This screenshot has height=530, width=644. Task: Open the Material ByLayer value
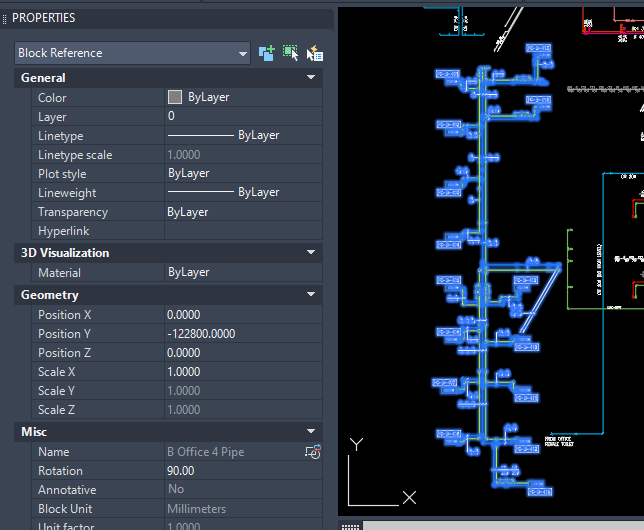point(243,272)
